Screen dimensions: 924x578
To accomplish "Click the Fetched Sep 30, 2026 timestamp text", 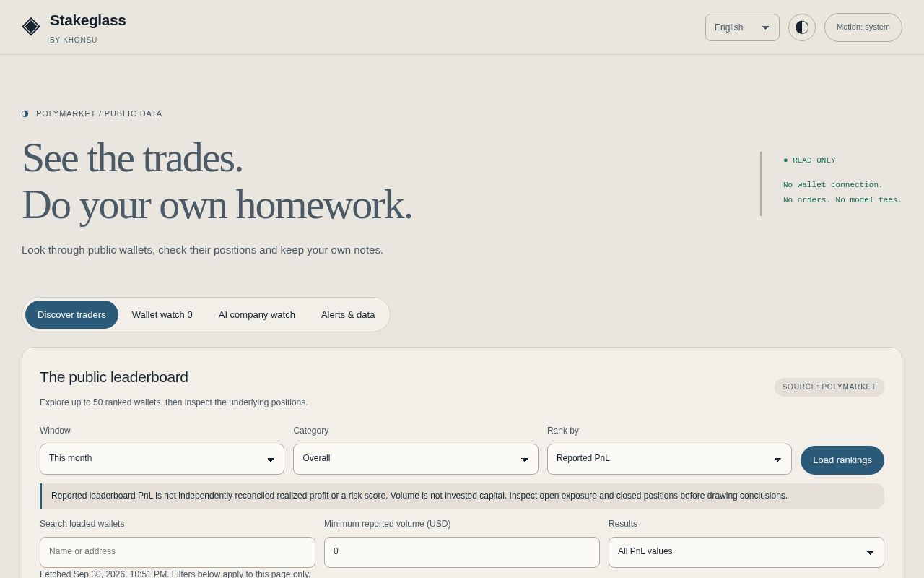I will point(175,574).
